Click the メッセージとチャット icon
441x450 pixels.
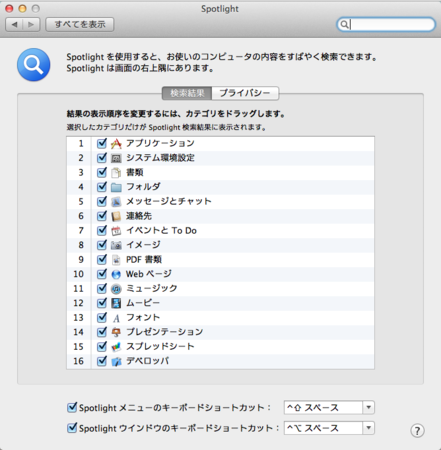click(x=116, y=202)
